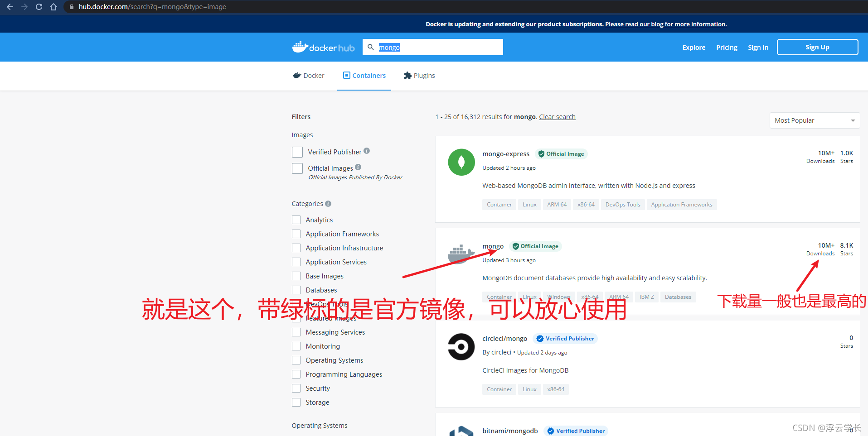868x436 pixels.
Task: Click the search magnifier icon
Action: pos(371,47)
